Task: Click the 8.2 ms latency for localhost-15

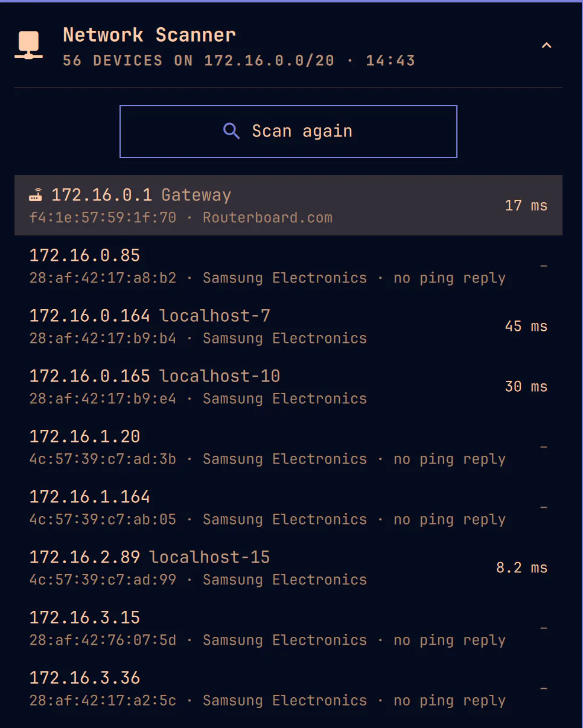Action: coord(522,567)
